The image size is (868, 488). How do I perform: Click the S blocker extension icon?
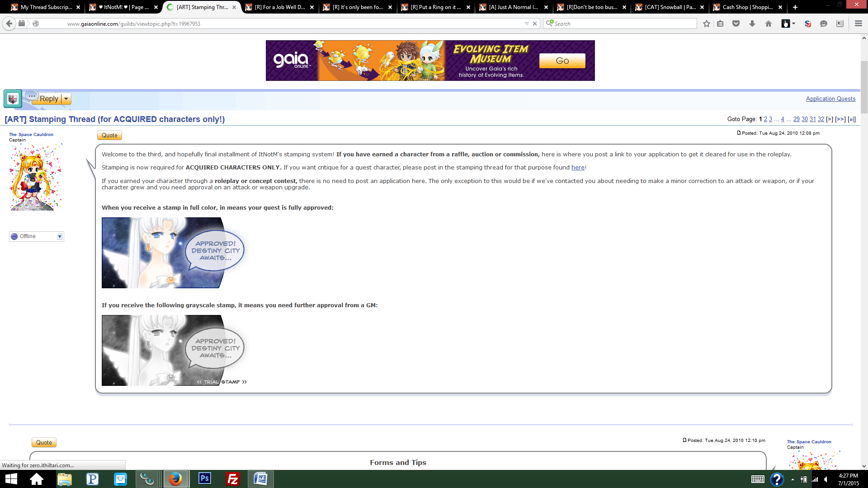click(808, 24)
